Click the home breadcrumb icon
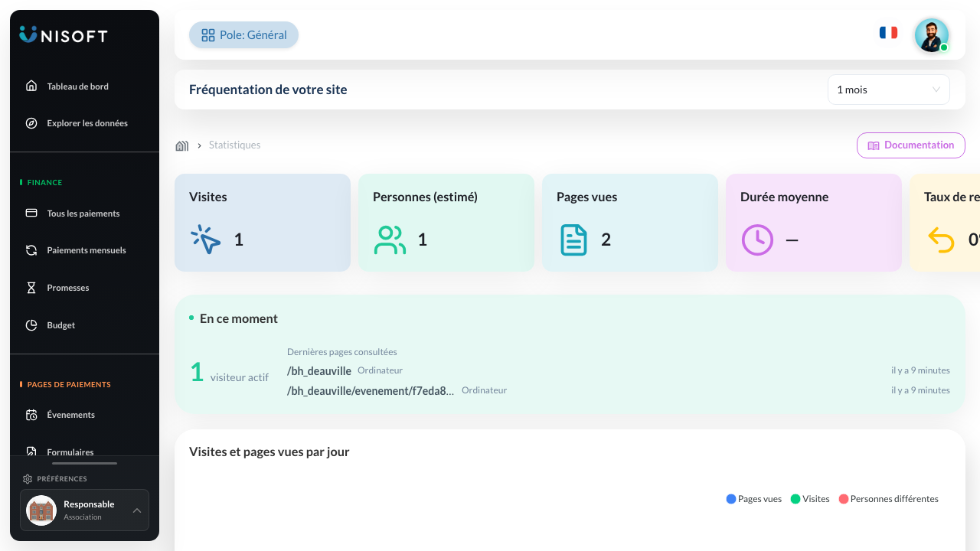This screenshot has width=980, height=551. 182,145
